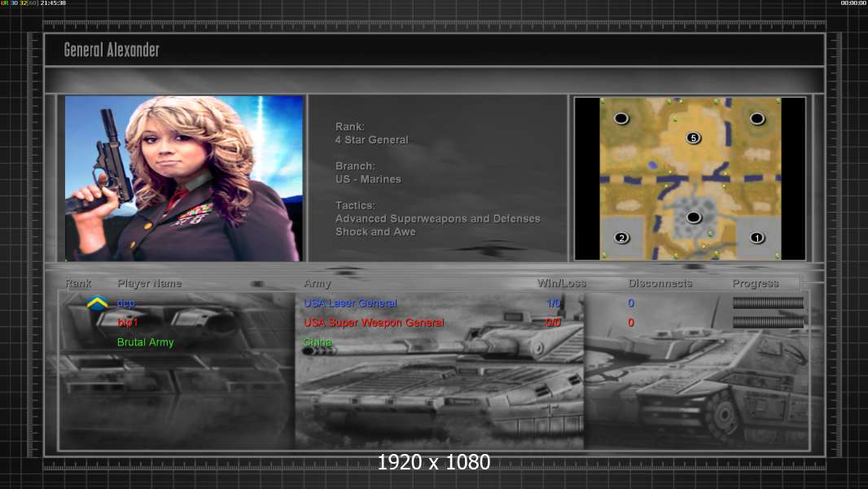Click blp1's loading progress bar

pyautogui.click(x=768, y=322)
